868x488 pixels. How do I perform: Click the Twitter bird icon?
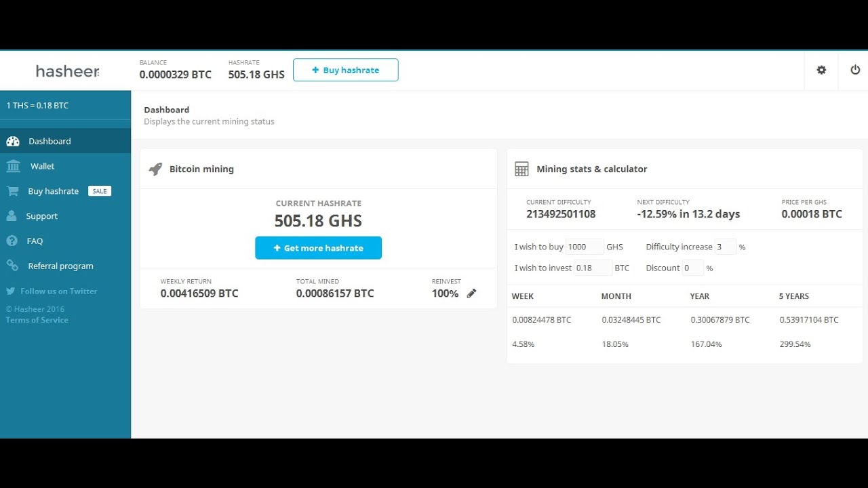click(10, 291)
